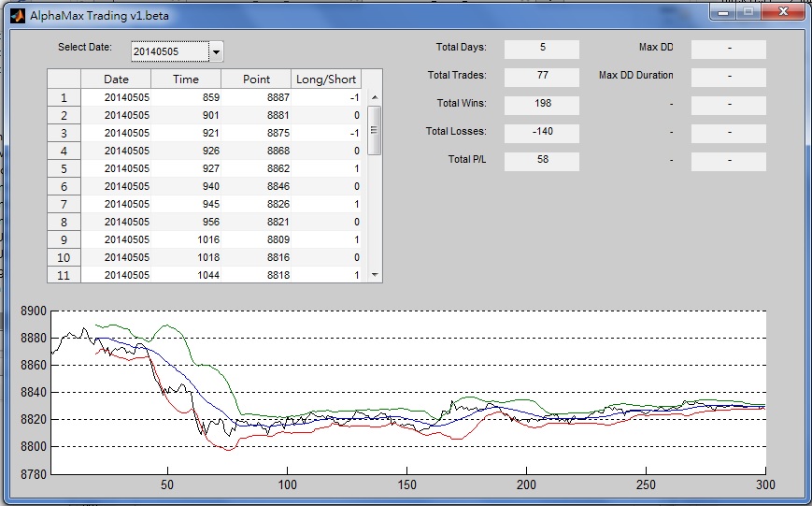Click the Time cell 921
Viewport: 812px width, 506px height.
186,133
